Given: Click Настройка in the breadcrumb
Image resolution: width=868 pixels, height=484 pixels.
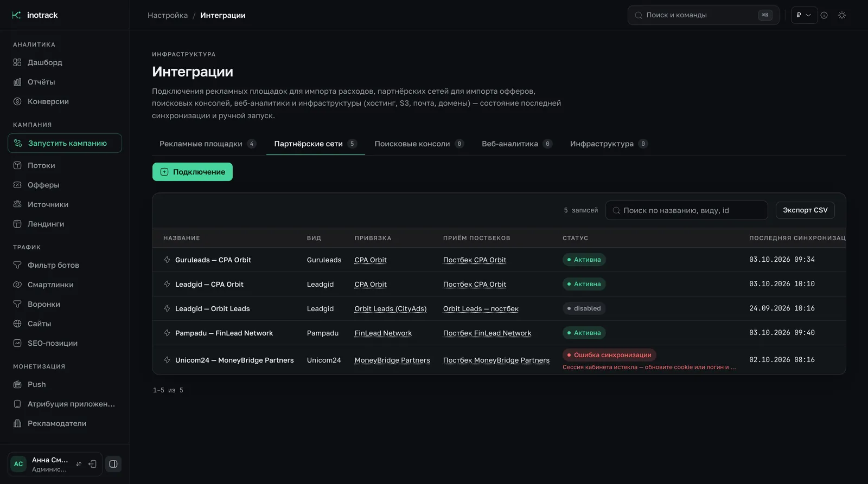Looking at the screenshot, I should 168,15.
